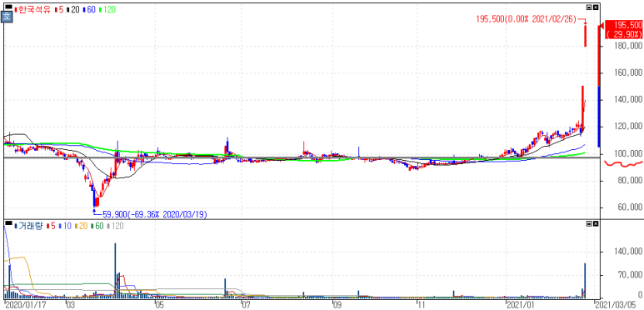Select the green 120 moving average legend

click(x=107, y=8)
